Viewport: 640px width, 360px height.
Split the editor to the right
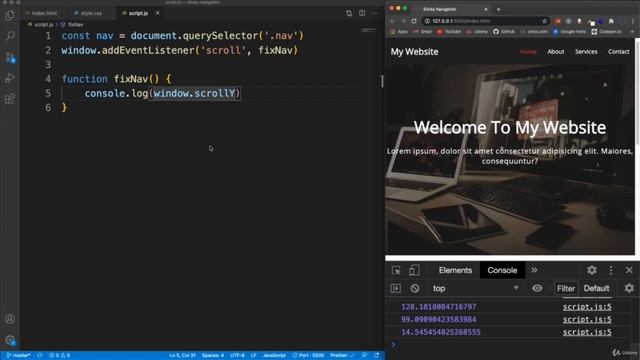[x=362, y=13]
